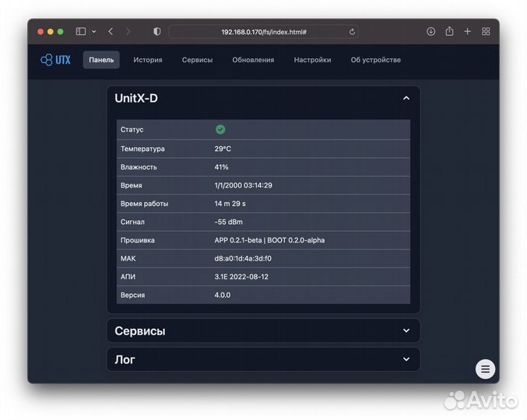Click the address bar with 192.168.0.170
The image size is (527, 420).
263,32
